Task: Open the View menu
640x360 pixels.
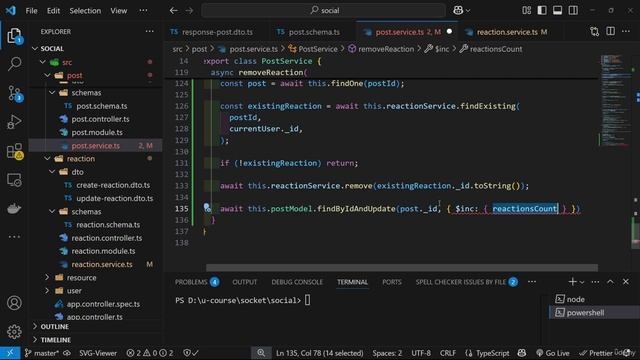Action: [118, 11]
